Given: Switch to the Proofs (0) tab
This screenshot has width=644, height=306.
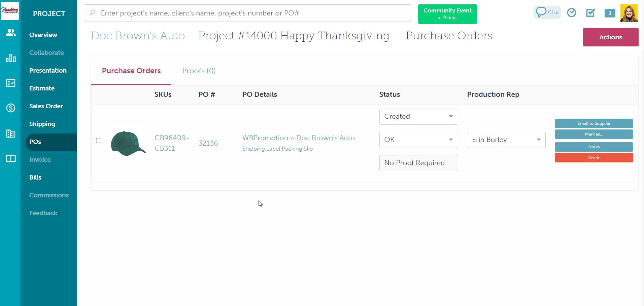Looking at the screenshot, I should (x=199, y=71).
